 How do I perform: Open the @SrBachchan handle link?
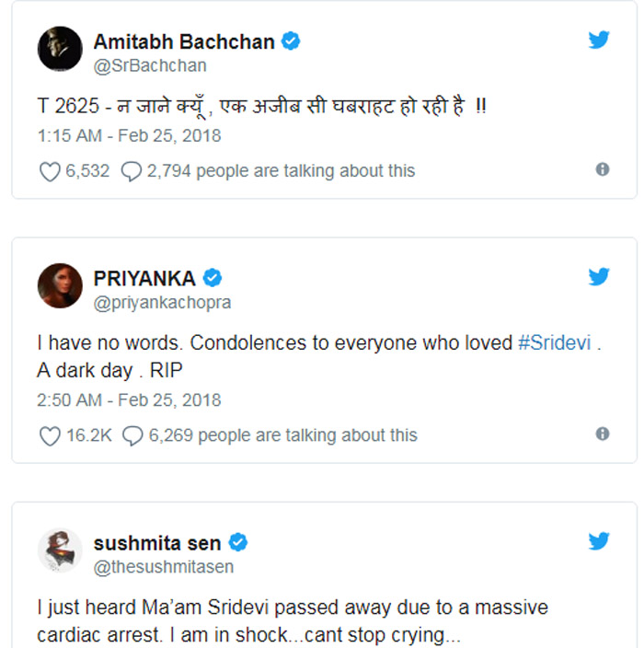(x=150, y=65)
